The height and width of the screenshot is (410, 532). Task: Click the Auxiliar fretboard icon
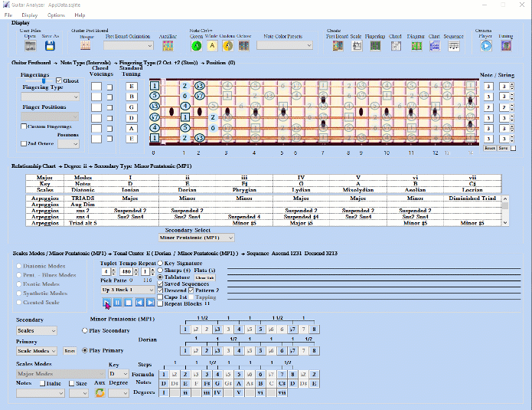pos(168,45)
